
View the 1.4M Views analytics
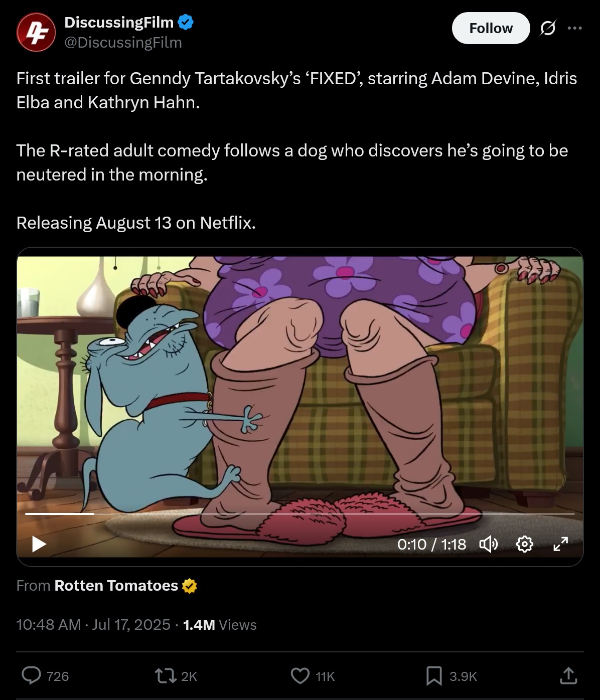(x=220, y=625)
